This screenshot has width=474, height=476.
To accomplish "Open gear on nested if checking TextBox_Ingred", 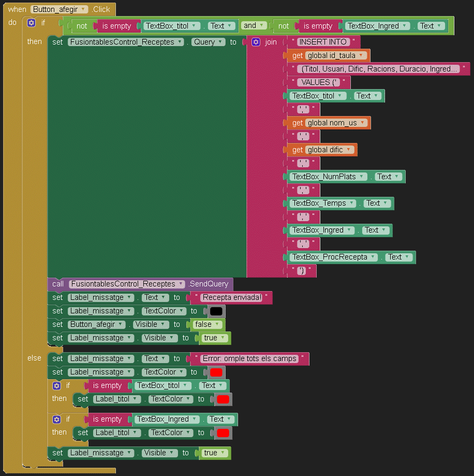I will [x=56, y=419].
